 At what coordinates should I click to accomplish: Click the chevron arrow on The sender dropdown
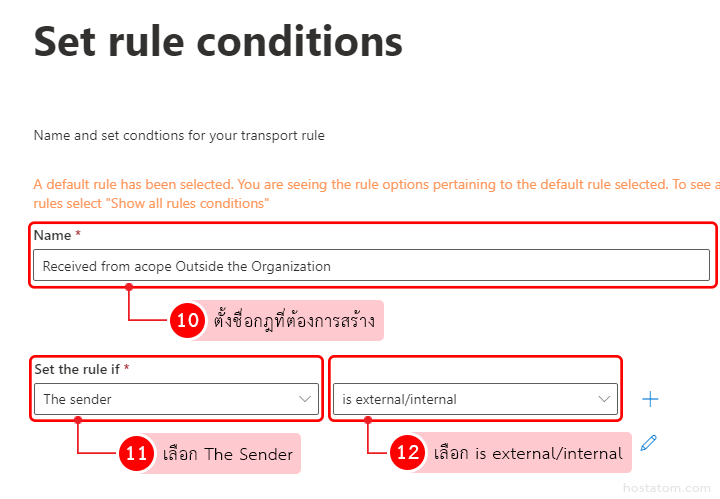coord(306,399)
